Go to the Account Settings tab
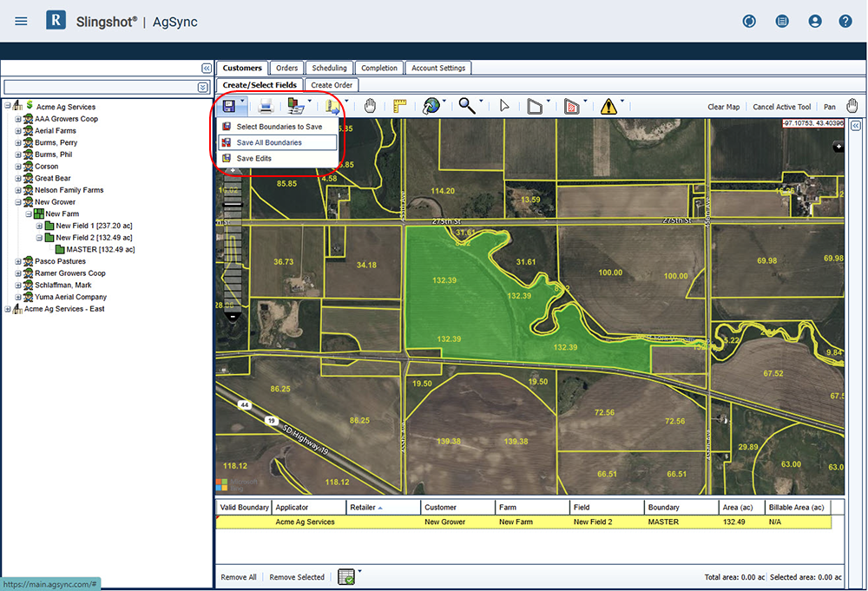The height and width of the screenshot is (591, 868). point(438,68)
